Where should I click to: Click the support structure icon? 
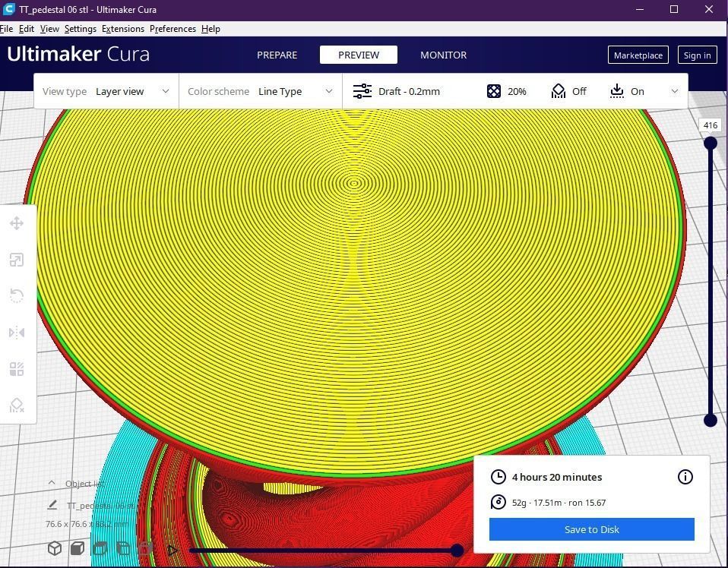558,91
